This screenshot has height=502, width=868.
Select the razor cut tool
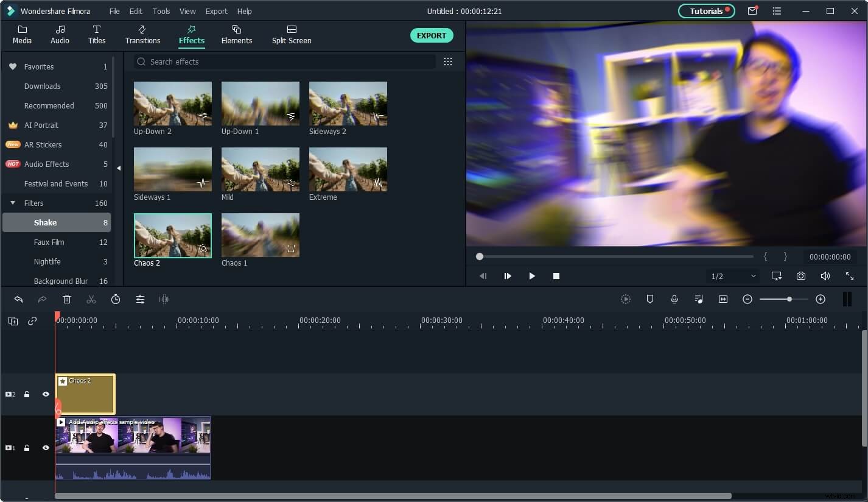click(91, 299)
